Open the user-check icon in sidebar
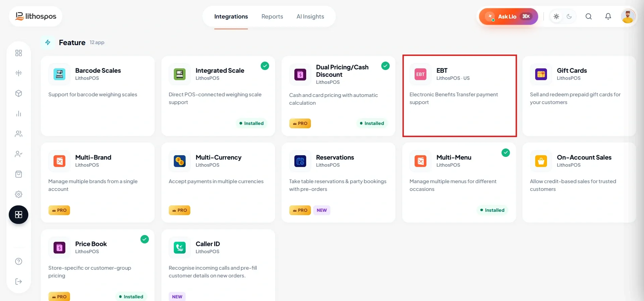Image resolution: width=644 pixels, height=301 pixels. [x=19, y=154]
